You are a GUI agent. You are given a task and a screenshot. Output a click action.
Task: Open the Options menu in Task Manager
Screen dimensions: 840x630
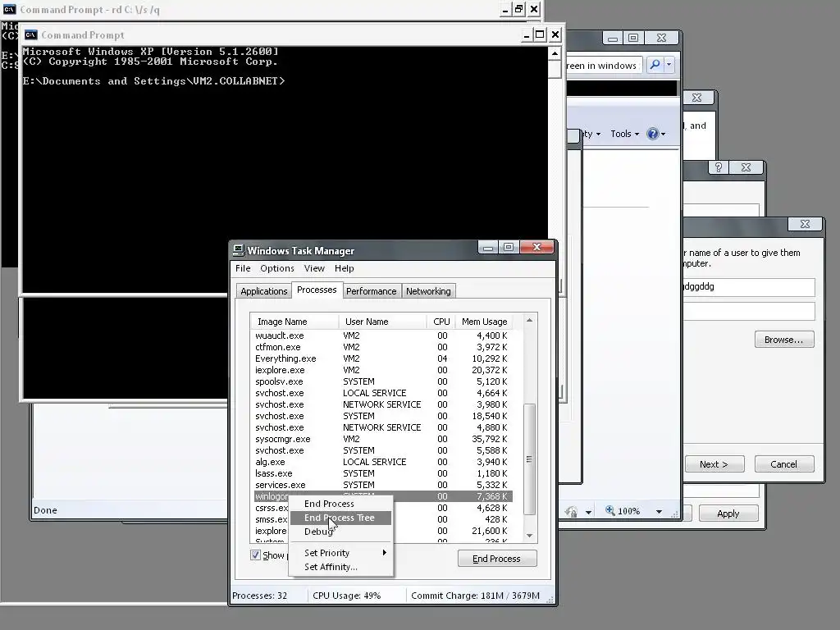tap(277, 268)
